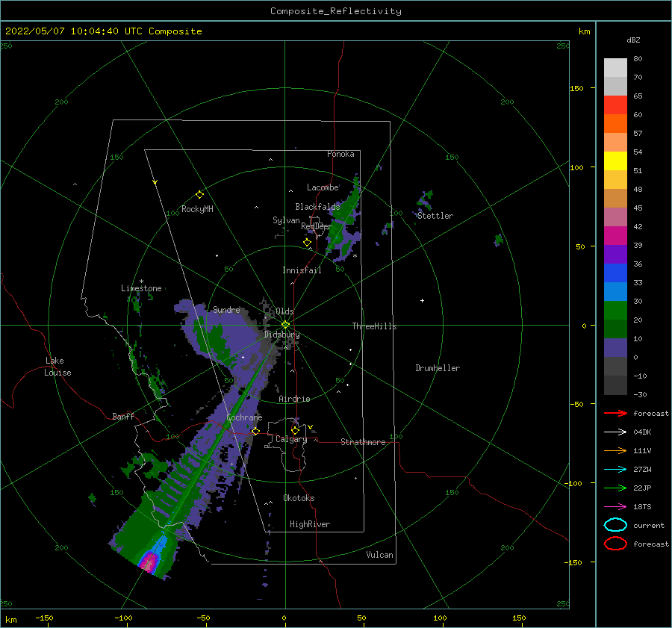The height and width of the screenshot is (628, 672).
Task: Pick the light gray top swatch of scale
Action: point(615,68)
